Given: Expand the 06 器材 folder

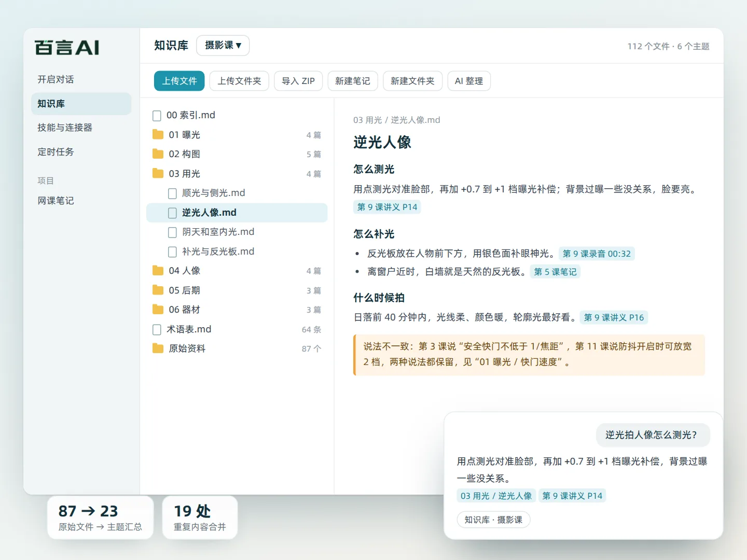Looking at the screenshot, I should tap(237, 310).
